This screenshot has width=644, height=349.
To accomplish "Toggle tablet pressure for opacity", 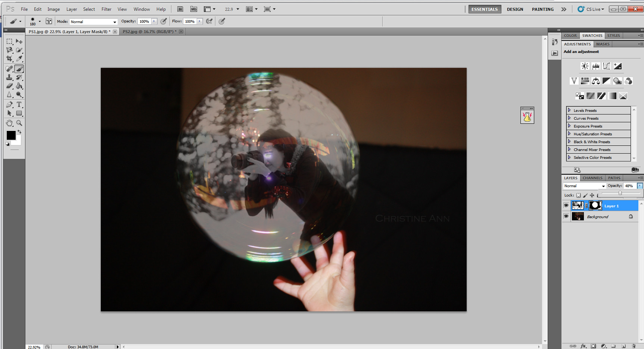I will point(164,21).
